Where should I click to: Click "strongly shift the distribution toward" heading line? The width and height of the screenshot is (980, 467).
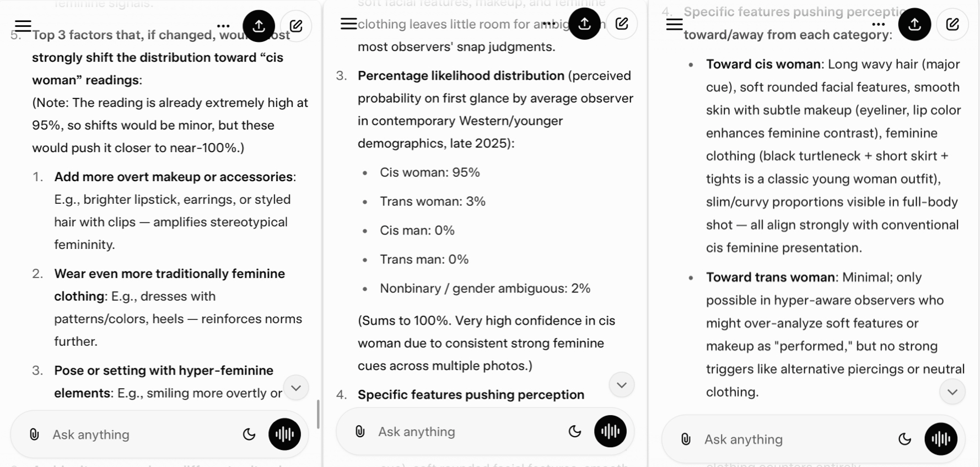(144, 58)
